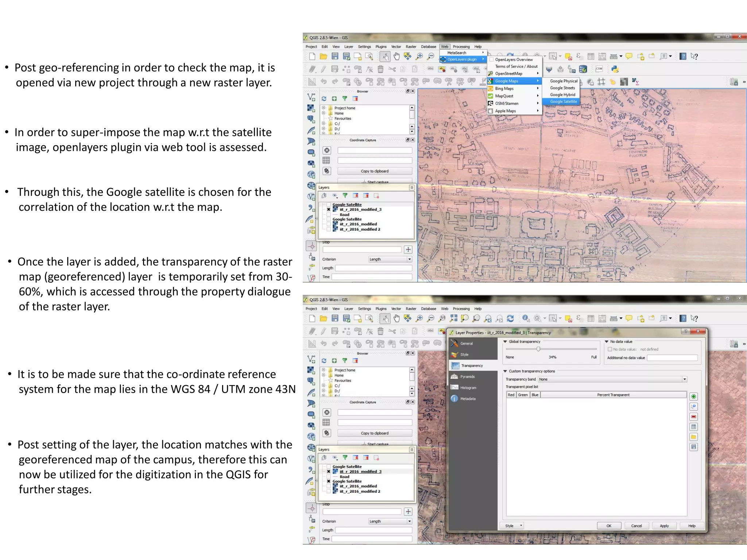Switch to Style tab in Layer Properties

pyautogui.click(x=473, y=354)
